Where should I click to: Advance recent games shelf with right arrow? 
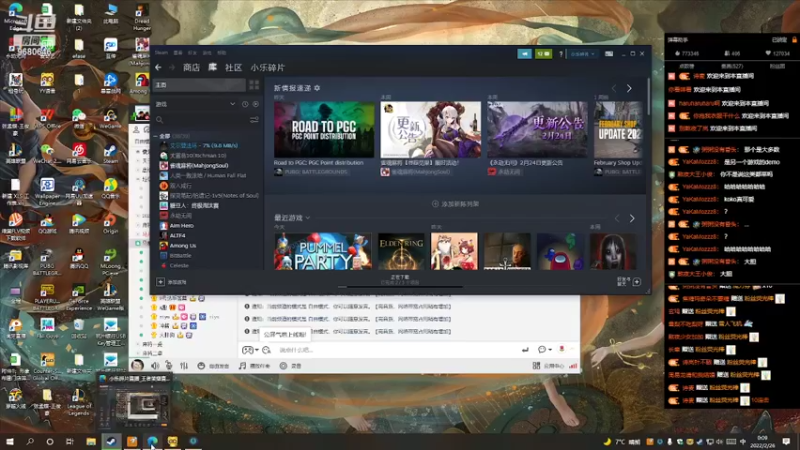click(632, 218)
